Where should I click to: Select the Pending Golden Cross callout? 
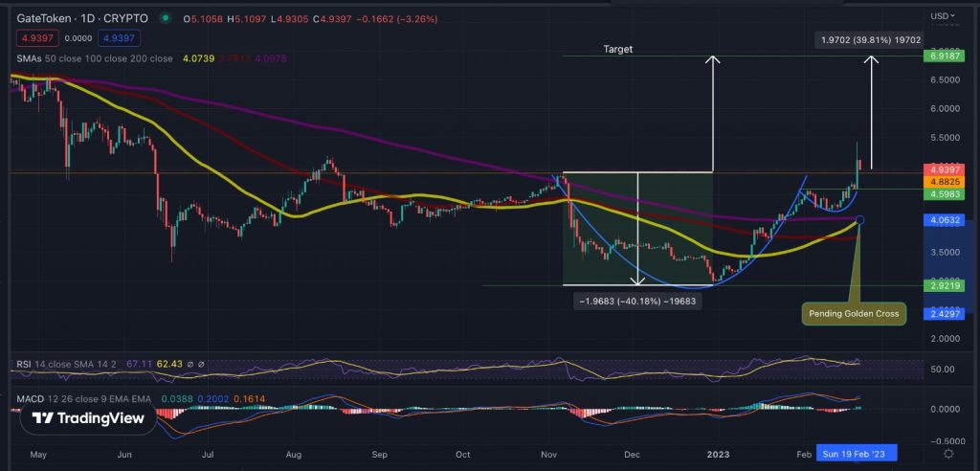[x=854, y=314]
